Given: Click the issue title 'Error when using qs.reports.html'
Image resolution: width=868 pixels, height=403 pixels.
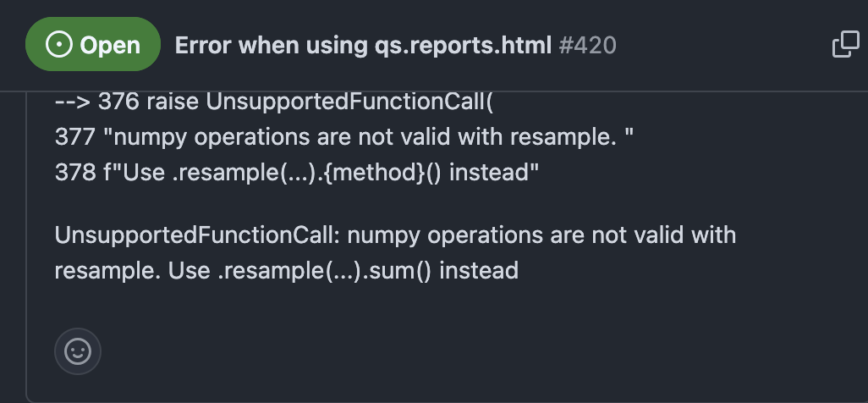Looking at the screenshot, I should [362, 45].
